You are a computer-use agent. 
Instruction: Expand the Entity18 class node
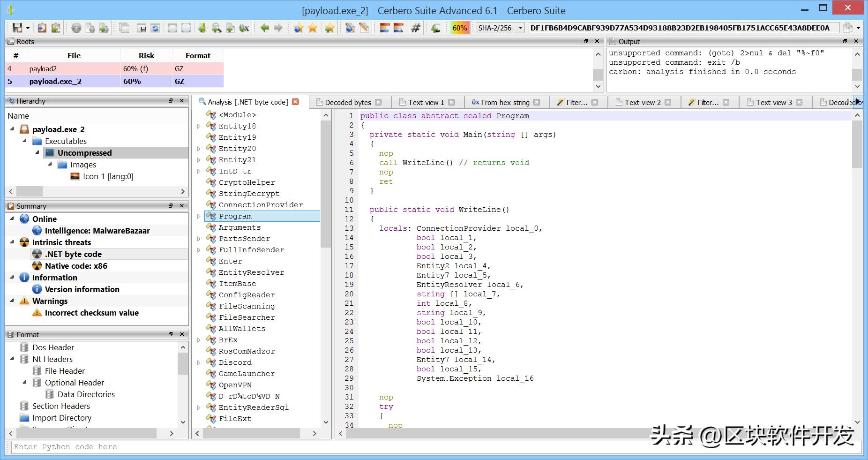tap(199, 126)
